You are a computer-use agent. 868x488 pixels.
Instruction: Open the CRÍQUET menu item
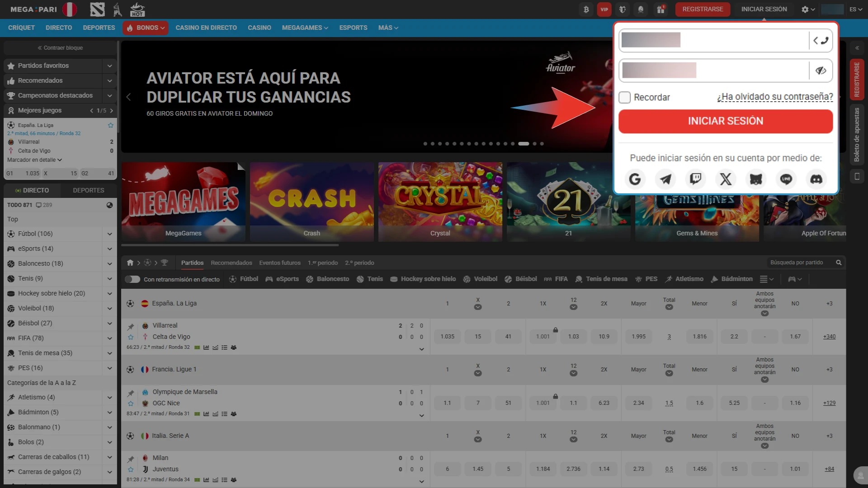pyautogui.click(x=21, y=28)
